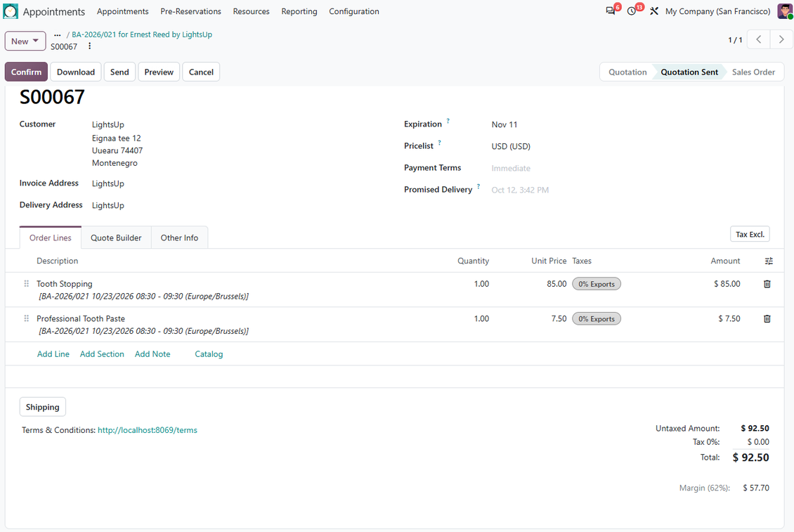Image resolution: width=794 pixels, height=532 pixels.
Task: Open the product Catalog link
Action: 209,354
